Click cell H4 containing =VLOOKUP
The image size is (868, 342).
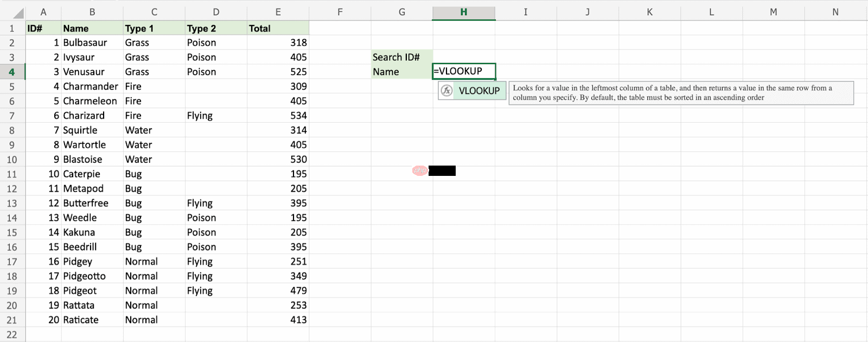tap(464, 71)
